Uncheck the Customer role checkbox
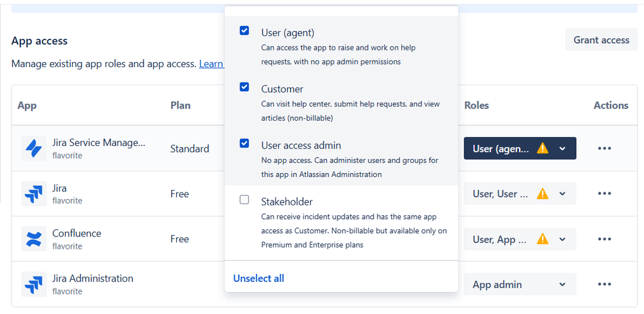This screenshot has width=644, height=314. [x=245, y=87]
